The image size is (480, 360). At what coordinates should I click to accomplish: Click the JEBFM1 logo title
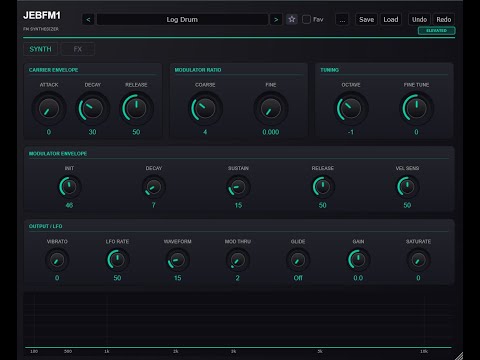[42, 15]
